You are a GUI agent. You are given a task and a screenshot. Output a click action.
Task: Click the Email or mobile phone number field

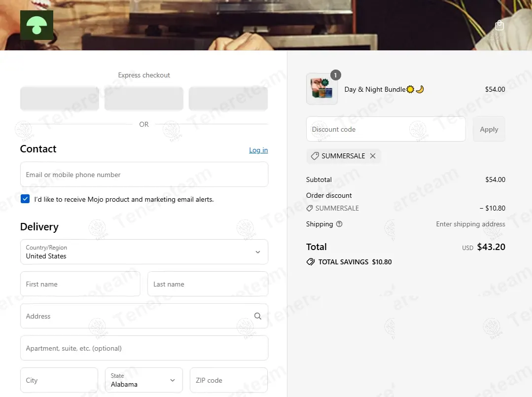144,175
